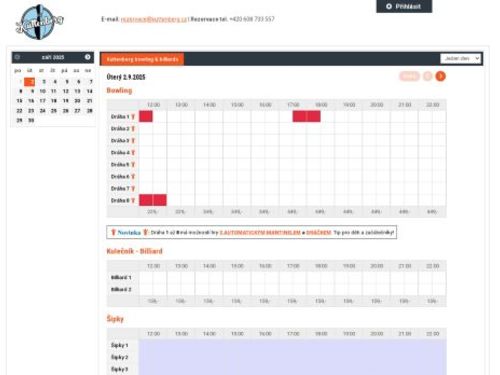The height and width of the screenshot is (375, 500).
Task: Click the Přihlásit login button
Action: point(404,6)
